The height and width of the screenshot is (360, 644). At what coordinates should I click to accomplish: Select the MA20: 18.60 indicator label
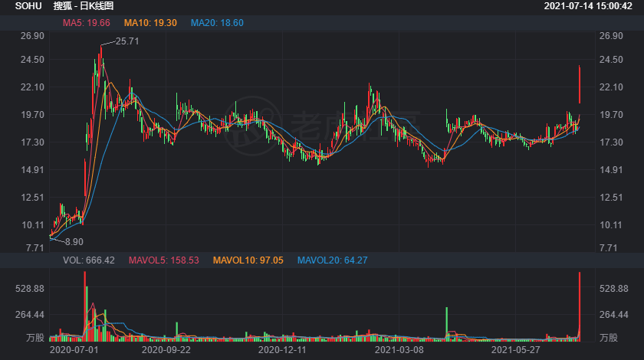coord(217,23)
